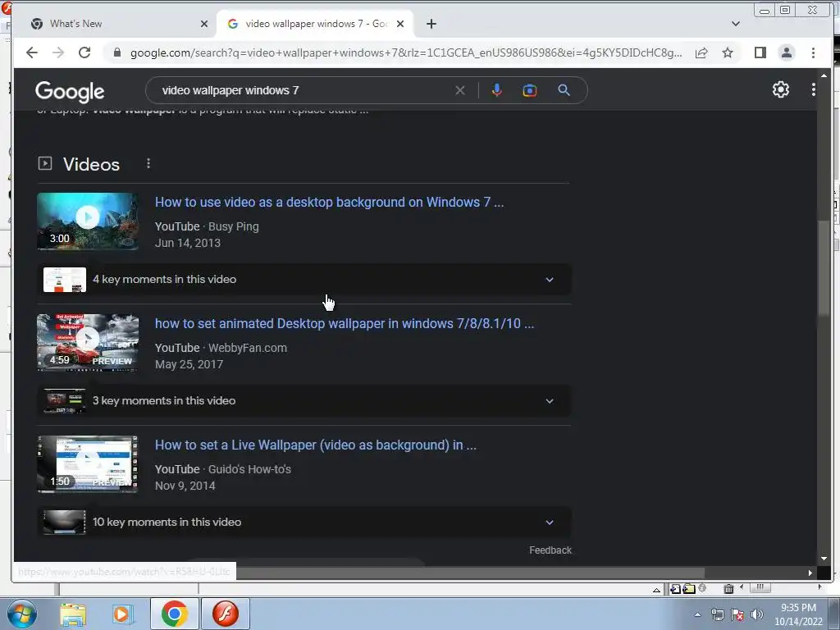Share this page using the share icon

click(701, 52)
